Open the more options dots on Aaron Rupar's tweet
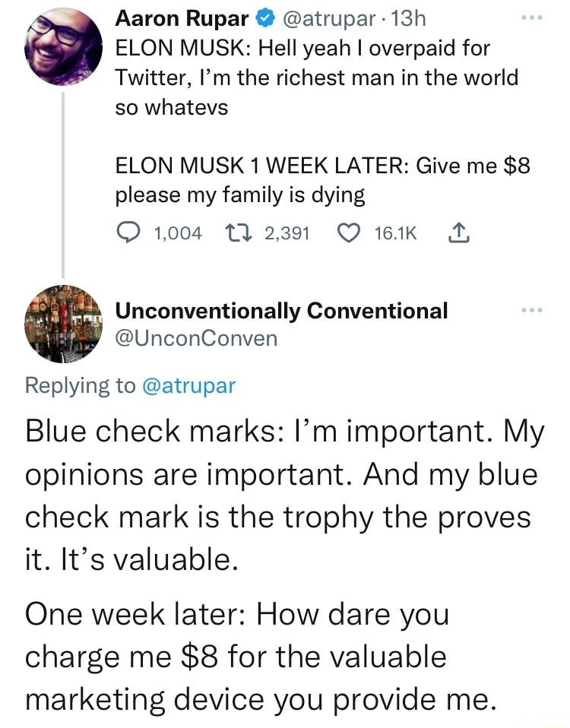The image size is (570, 728). (533, 15)
